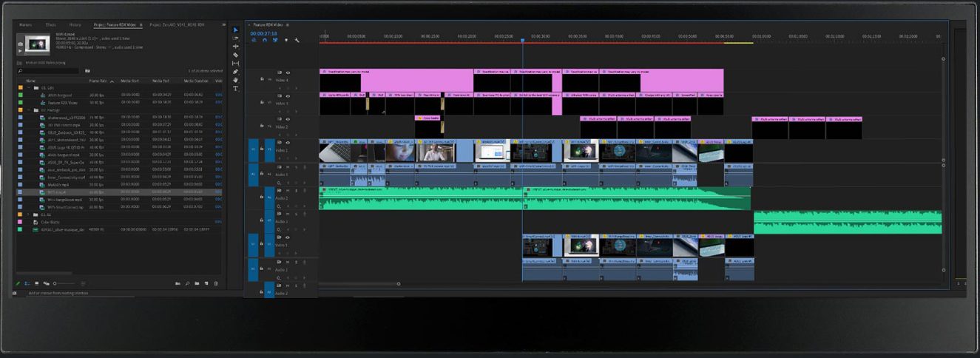Select the Color Matte item in the project list
Image resolution: width=980 pixels, height=358 pixels.
pos(50,222)
